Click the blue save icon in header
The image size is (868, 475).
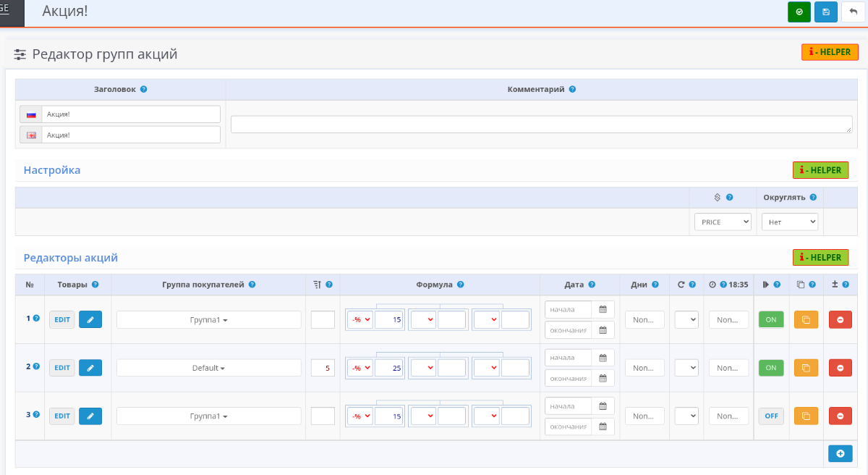pos(825,12)
